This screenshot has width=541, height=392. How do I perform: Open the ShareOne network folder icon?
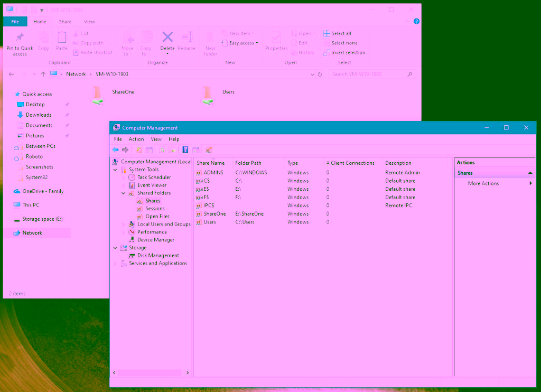pos(98,96)
